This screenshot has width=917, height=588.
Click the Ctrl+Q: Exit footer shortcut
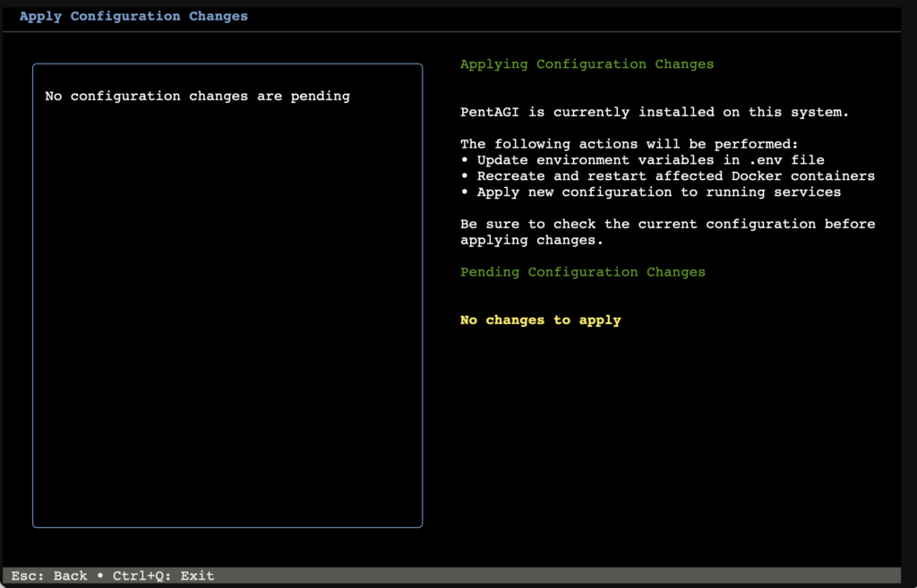coord(163,575)
